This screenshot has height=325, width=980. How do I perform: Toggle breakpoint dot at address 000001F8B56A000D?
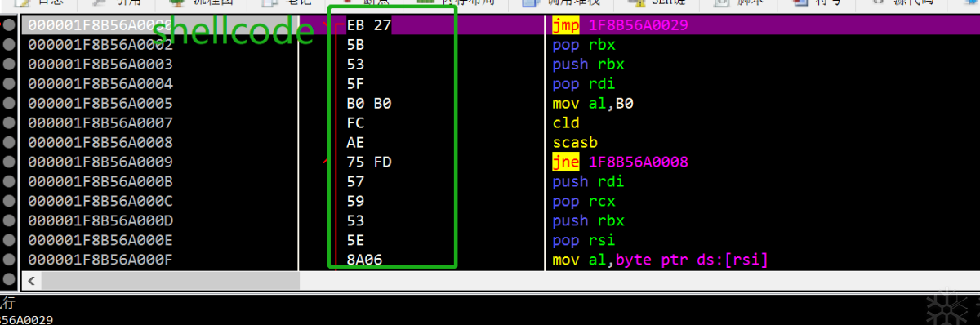(x=9, y=221)
